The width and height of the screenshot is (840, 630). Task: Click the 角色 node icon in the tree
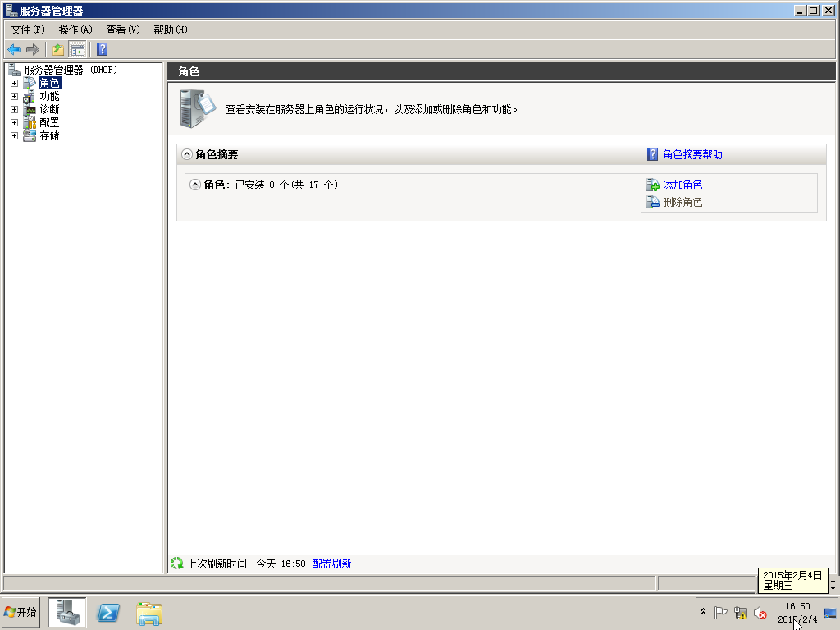(30, 83)
